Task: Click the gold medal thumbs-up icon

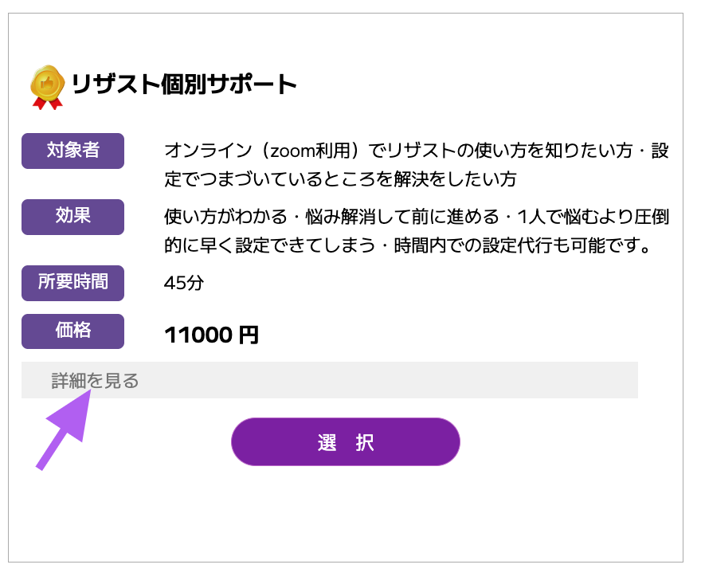Action: point(47,82)
